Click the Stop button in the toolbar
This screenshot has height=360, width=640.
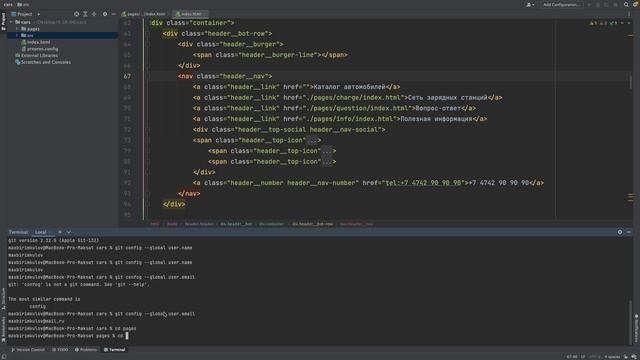(x=616, y=4)
